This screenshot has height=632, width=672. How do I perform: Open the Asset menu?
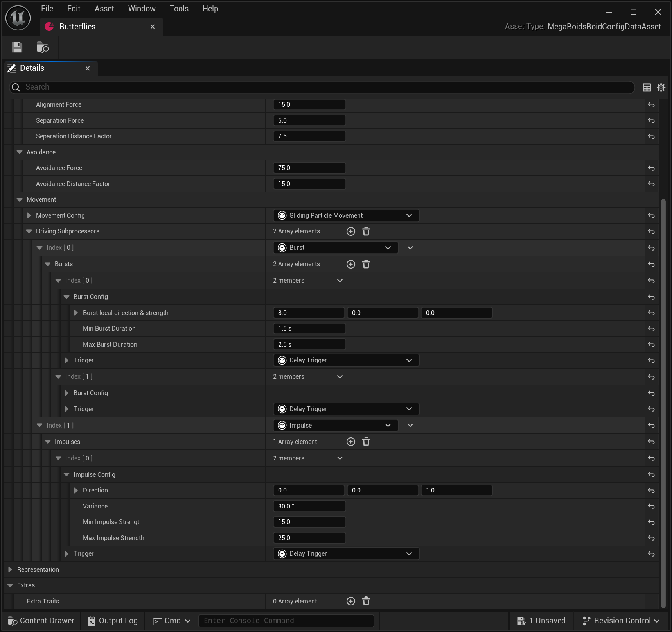(x=104, y=8)
